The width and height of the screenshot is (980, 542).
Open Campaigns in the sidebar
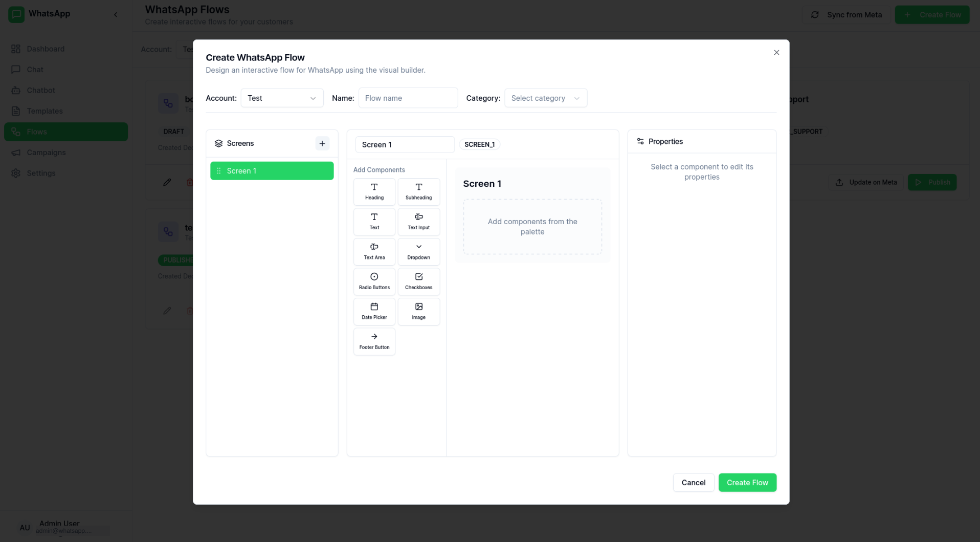tap(66, 152)
